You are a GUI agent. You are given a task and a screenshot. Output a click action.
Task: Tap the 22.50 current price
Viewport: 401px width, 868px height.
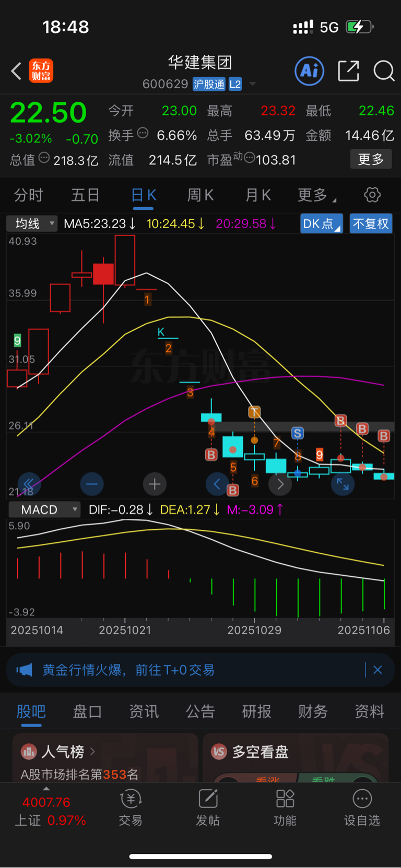[x=48, y=113]
